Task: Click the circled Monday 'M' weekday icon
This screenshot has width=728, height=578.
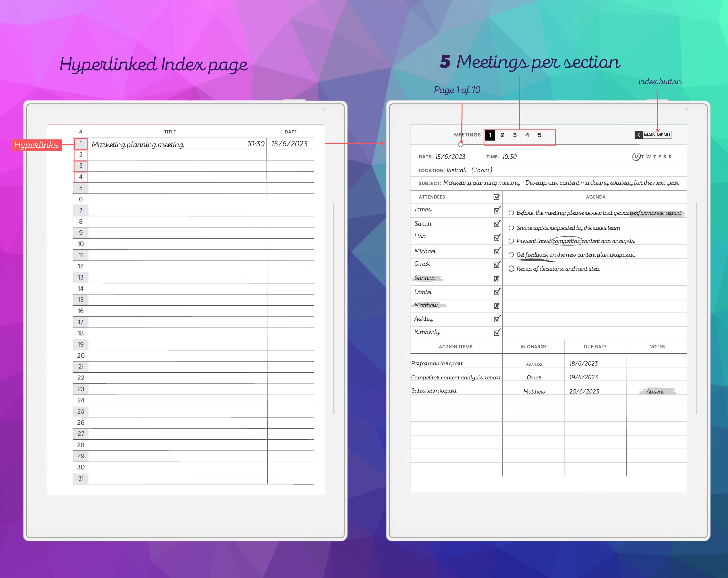Action: click(637, 157)
